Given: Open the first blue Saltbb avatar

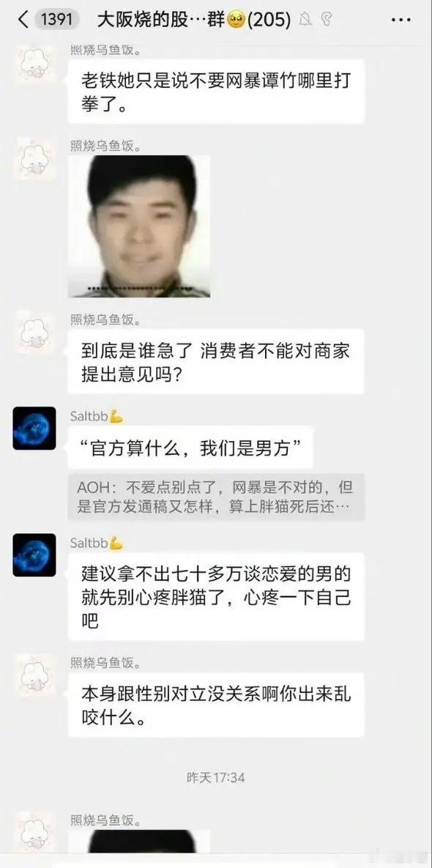Looking at the screenshot, I should (x=34, y=428).
